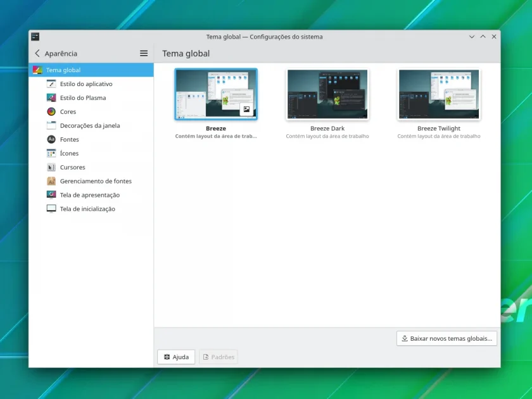
Task: Click the bold Breeze label text
Action: (x=216, y=128)
